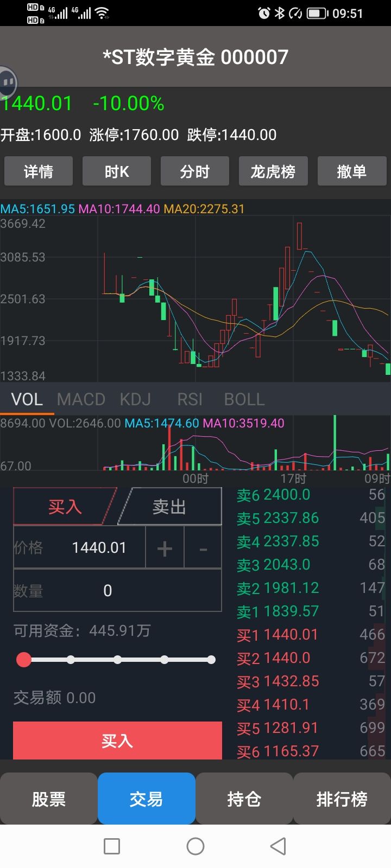
Task: Tap the MA20:2275.31 chart legend
Action: click(204, 209)
